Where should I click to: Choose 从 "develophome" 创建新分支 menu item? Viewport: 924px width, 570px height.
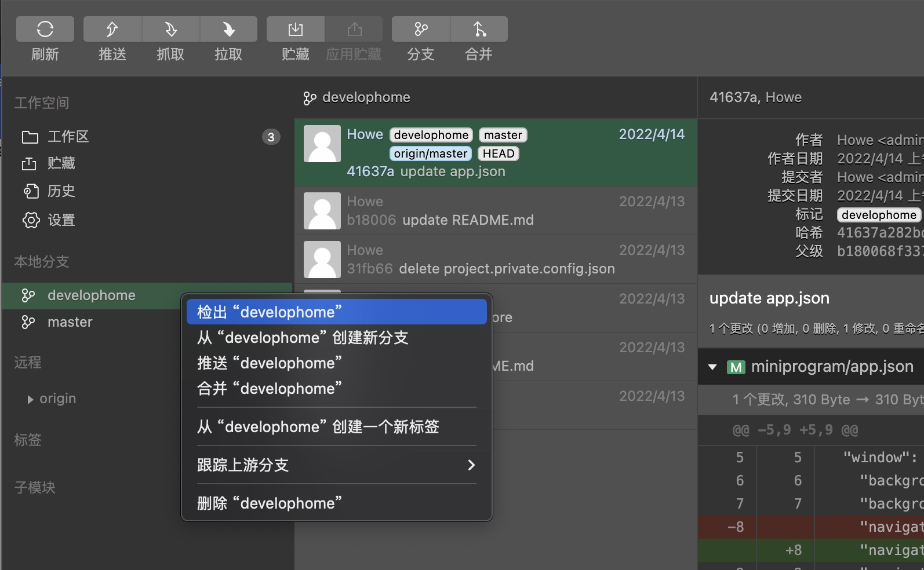pyautogui.click(x=336, y=338)
